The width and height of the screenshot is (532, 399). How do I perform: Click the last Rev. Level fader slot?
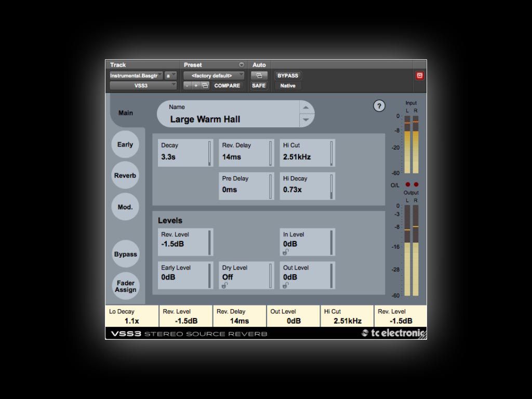pos(401,316)
